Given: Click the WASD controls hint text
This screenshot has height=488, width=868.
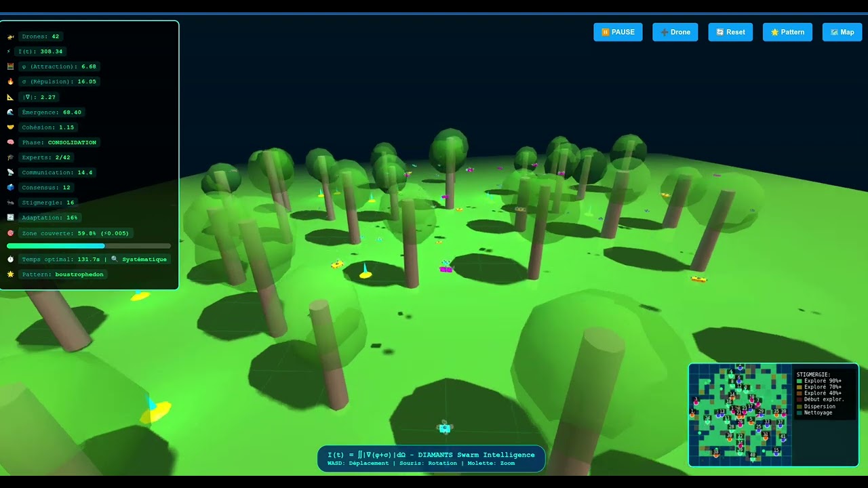Looking at the screenshot, I should pyautogui.click(x=421, y=463).
